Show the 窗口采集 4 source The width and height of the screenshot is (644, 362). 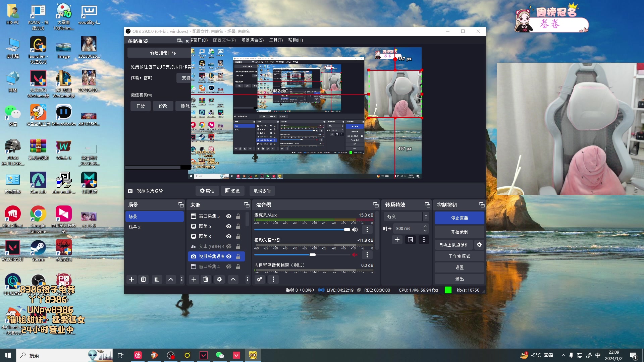point(229,266)
